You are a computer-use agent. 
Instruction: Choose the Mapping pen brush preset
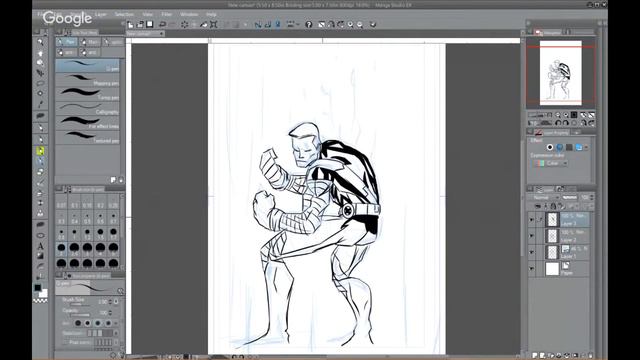tap(87, 80)
